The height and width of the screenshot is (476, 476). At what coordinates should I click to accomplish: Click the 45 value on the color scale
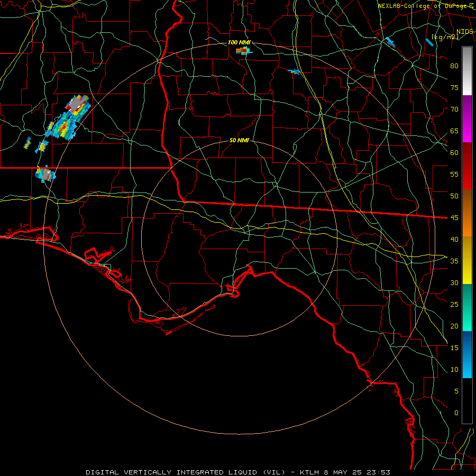pyautogui.click(x=454, y=218)
